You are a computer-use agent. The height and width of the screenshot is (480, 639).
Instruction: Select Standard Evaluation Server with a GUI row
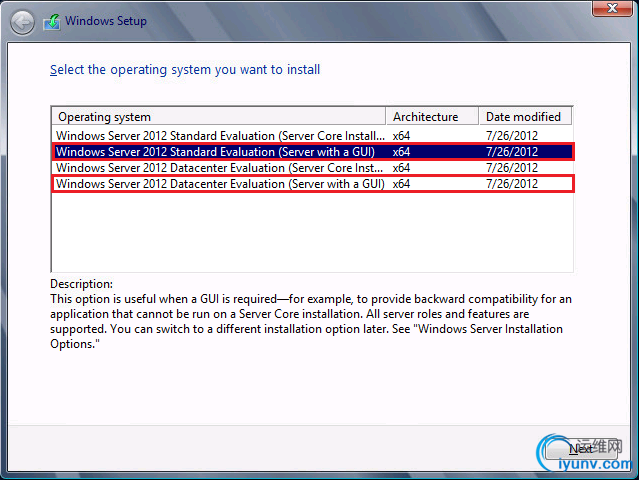pyautogui.click(x=312, y=152)
